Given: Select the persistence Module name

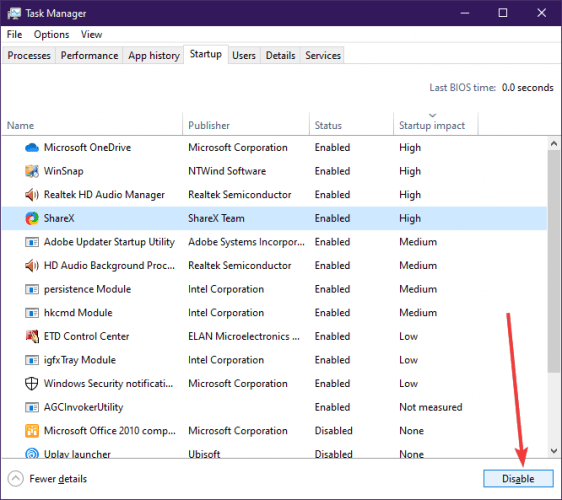Looking at the screenshot, I should pyautogui.click(x=87, y=289).
